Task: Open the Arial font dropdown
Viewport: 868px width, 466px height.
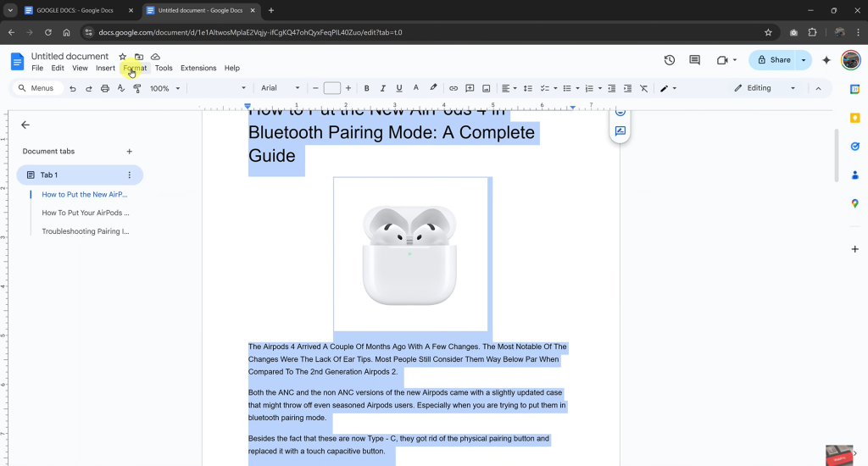Action: 280,88
